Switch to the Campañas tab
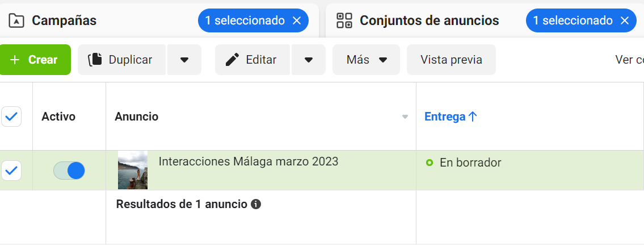Screen dimensions: 644x245 click(x=64, y=21)
